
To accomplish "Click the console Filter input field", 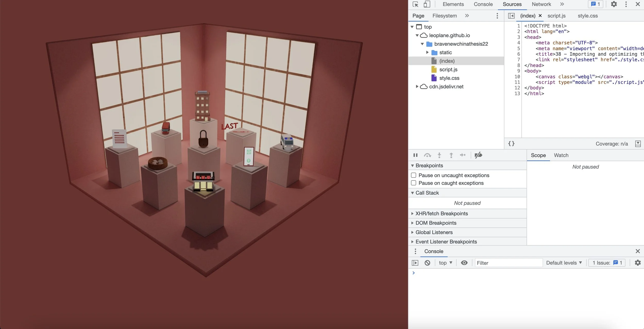I will pyautogui.click(x=509, y=263).
